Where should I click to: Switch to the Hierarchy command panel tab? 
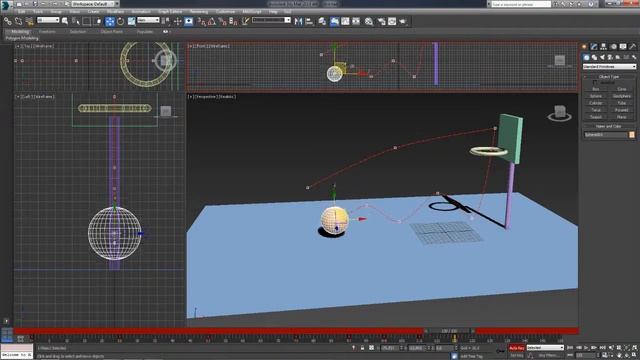[603, 47]
